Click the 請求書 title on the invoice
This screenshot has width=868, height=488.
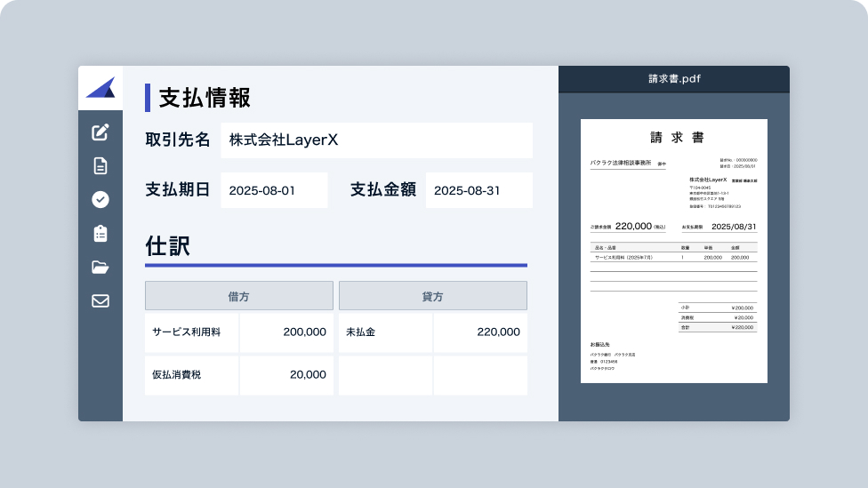677,138
